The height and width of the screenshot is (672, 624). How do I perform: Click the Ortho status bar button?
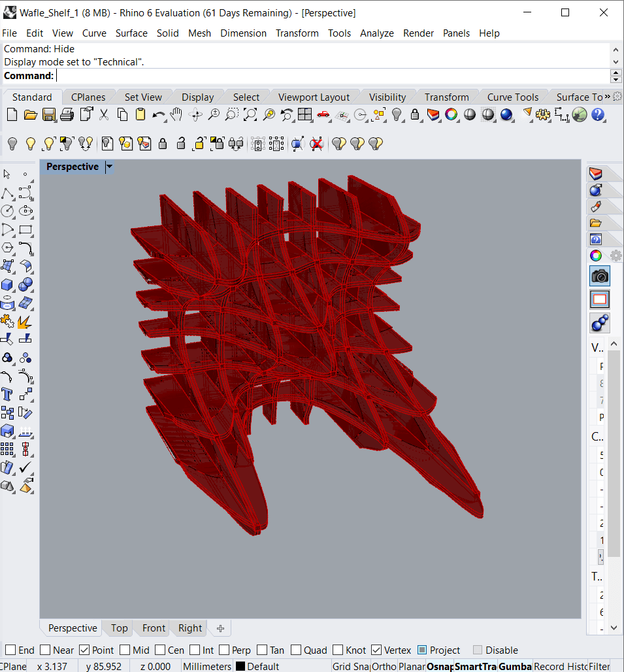[x=384, y=666]
